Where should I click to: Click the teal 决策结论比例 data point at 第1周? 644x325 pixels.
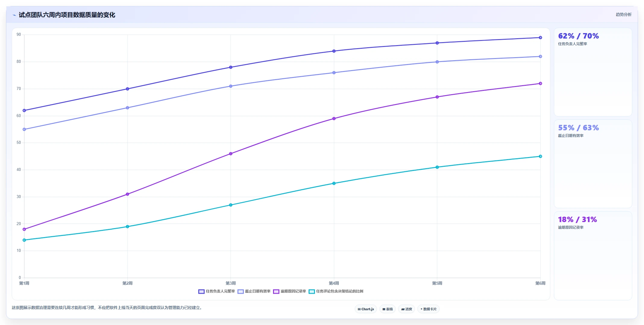point(24,240)
